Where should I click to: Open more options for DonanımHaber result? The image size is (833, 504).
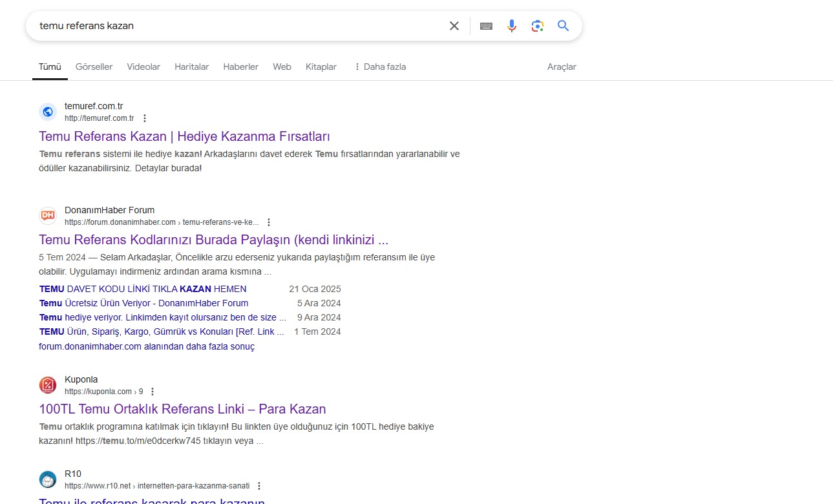point(269,222)
